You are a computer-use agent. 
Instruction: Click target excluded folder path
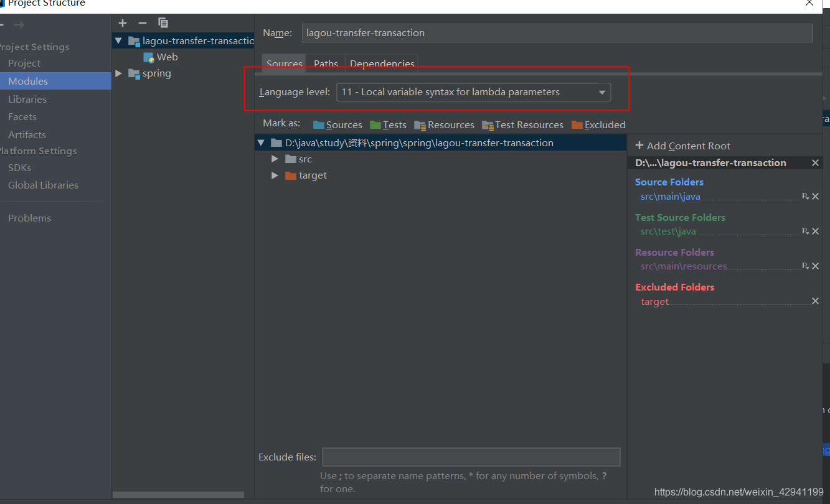[x=654, y=301]
